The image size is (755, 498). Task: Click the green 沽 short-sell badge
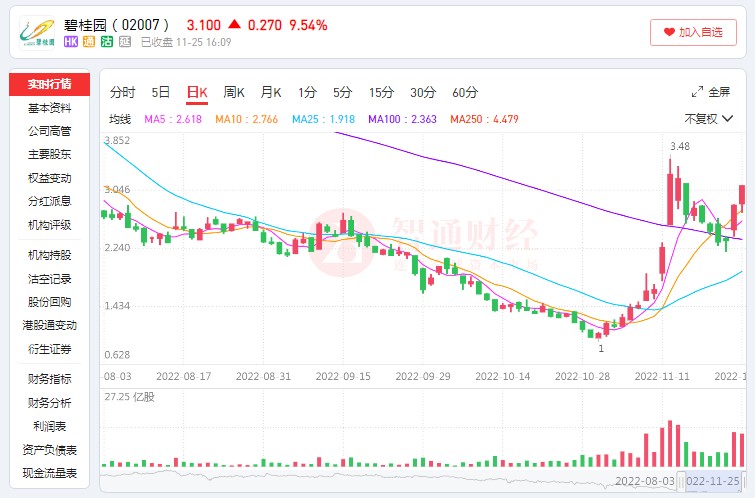coord(107,42)
